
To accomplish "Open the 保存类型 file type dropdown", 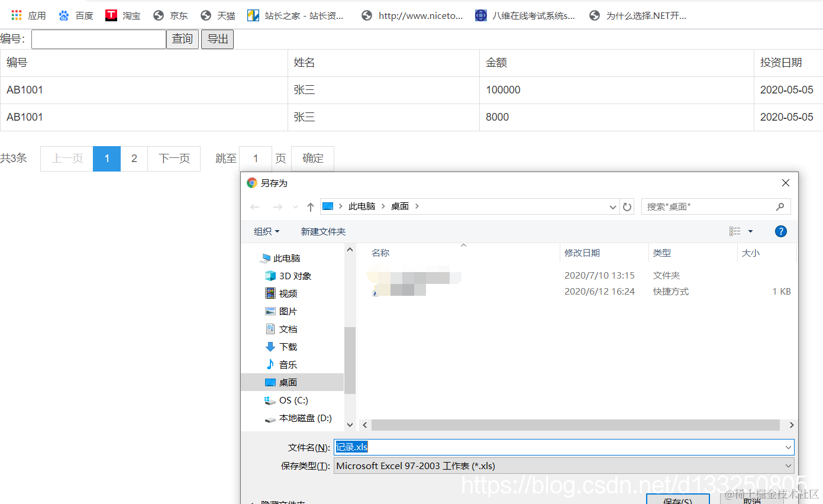I will [x=788, y=466].
